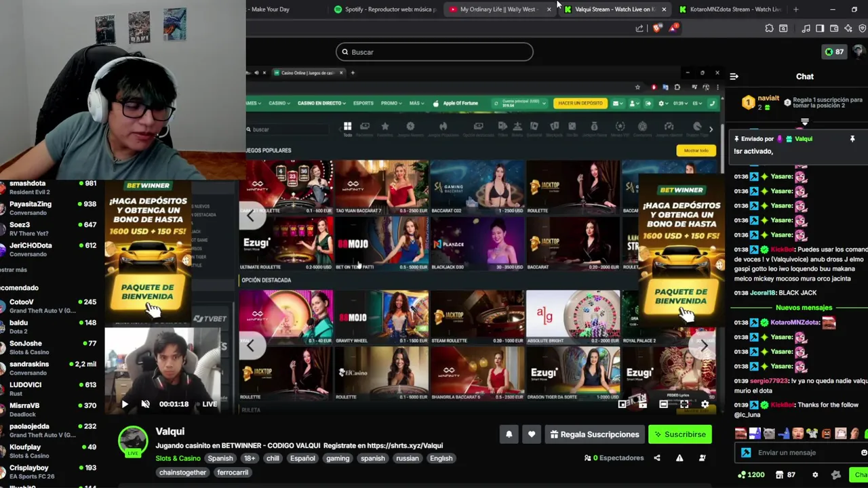868x488 pixels.
Task: Select the Spanish tag
Action: [220, 458]
